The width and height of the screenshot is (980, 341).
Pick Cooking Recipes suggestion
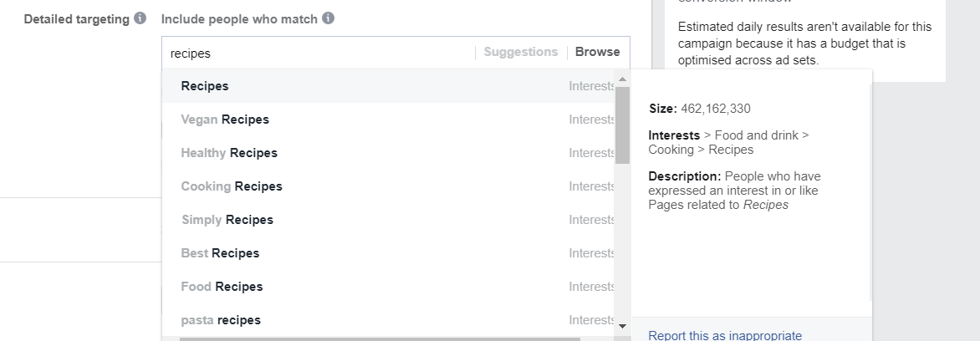coord(388,186)
